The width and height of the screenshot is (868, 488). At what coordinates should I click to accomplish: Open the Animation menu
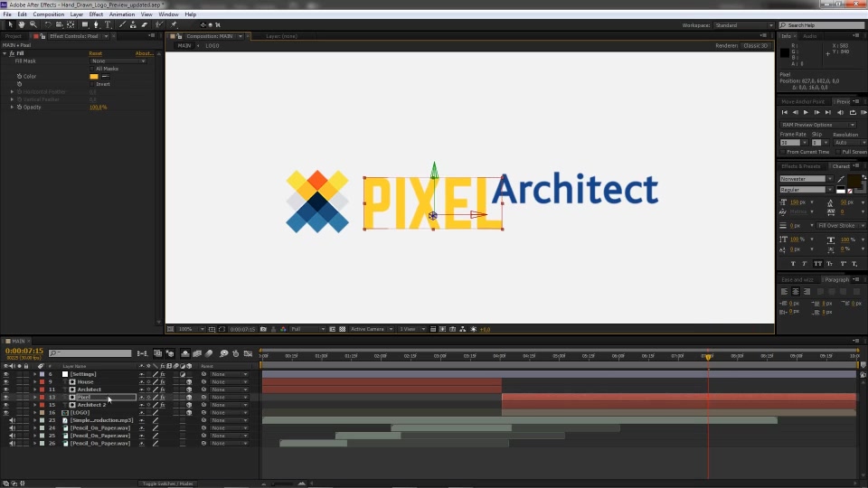[x=122, y=14]
